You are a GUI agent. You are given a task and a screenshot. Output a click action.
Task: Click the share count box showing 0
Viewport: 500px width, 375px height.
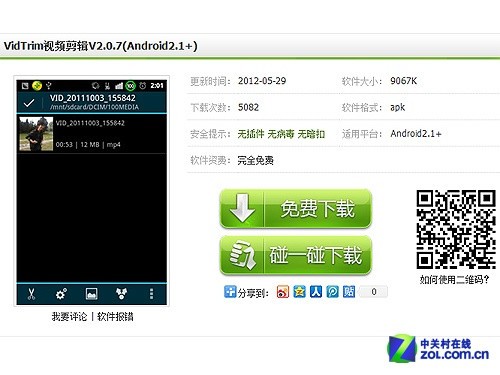pos(374,292)
